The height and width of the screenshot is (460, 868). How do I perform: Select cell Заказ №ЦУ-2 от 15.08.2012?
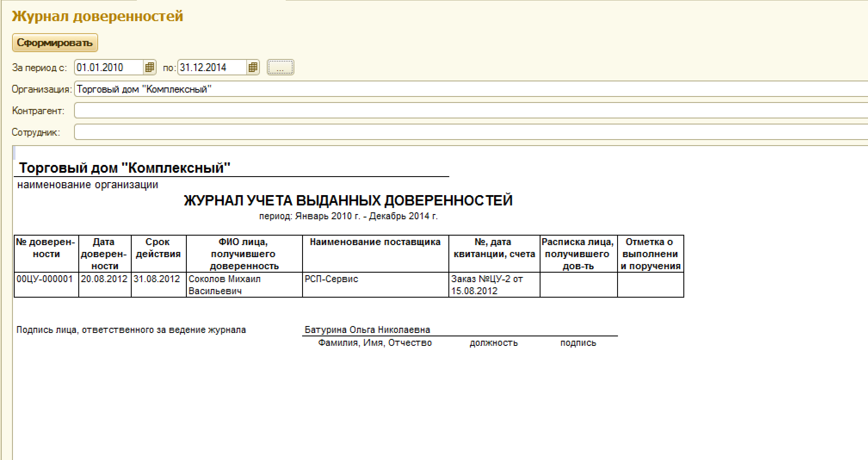point(494,285)
